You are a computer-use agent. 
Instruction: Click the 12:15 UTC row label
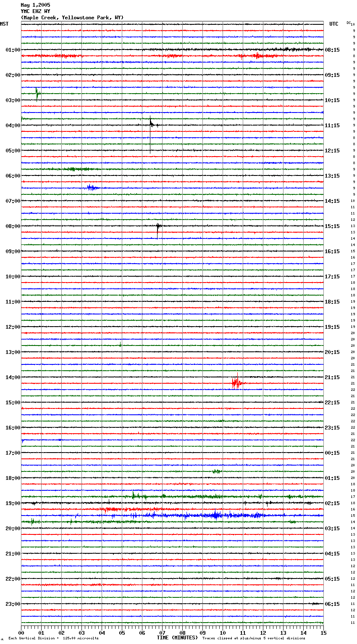[x=332, y=151]
